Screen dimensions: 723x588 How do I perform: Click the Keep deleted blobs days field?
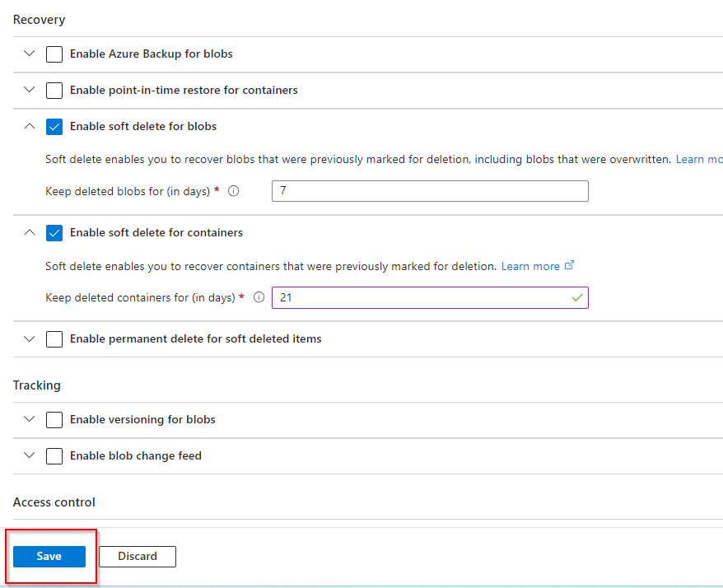(430, 191)
